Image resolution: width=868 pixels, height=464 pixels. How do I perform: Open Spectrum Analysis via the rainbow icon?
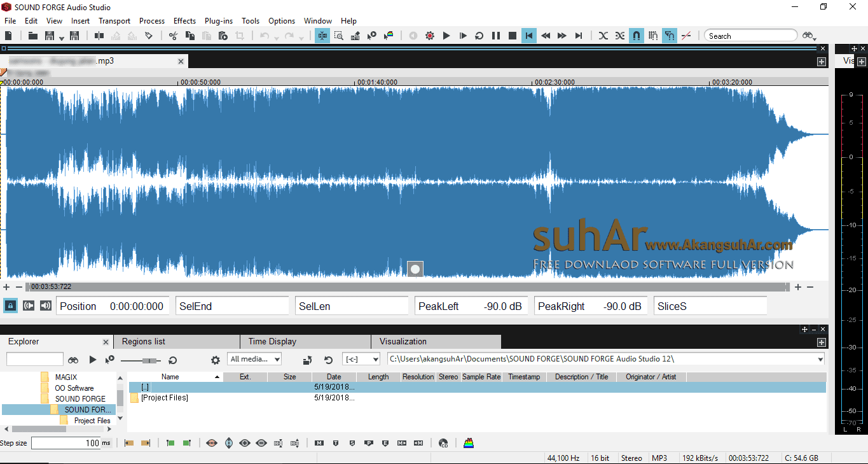[x=469, y=443]
